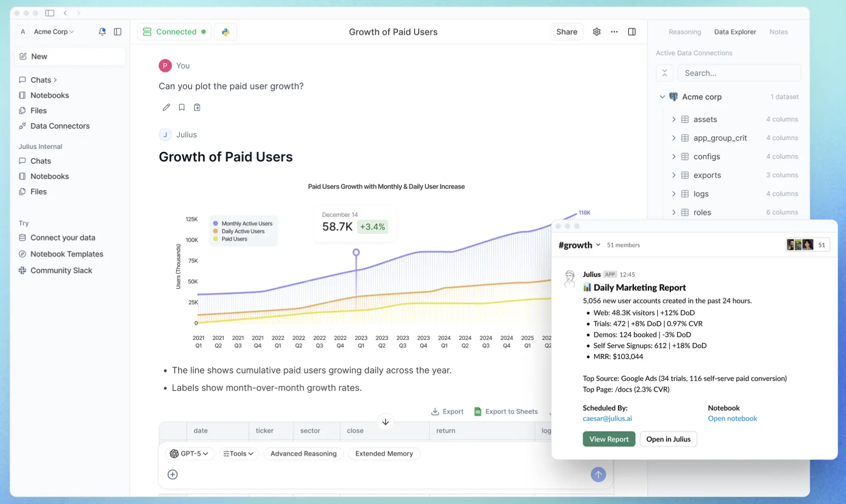The image size is (846, 504).
Task: Collapse the data explorer with the X icon
Action: coord(664,73)
